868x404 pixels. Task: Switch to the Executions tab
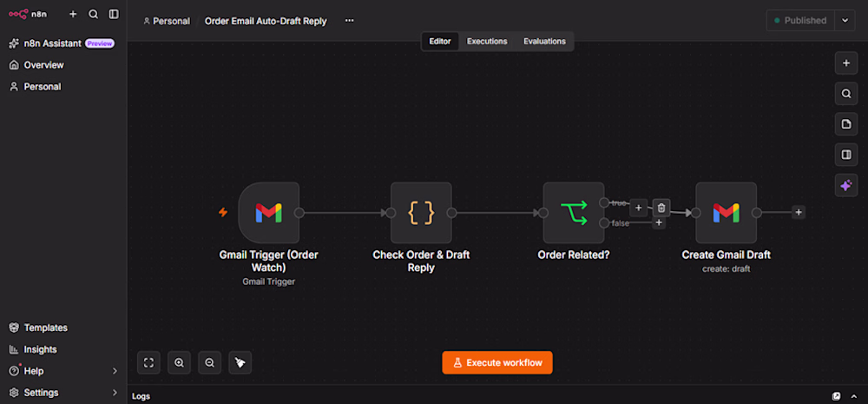[x=487, y=41]
